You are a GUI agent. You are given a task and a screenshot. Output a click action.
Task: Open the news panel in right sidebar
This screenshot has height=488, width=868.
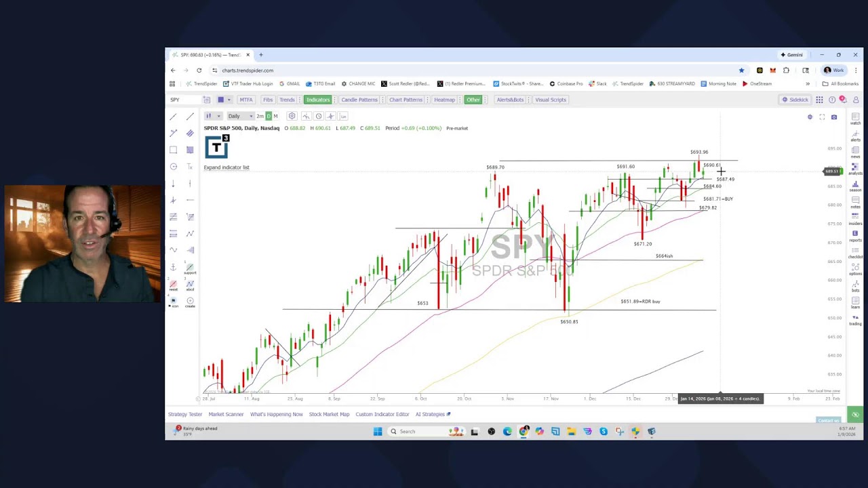856,152
